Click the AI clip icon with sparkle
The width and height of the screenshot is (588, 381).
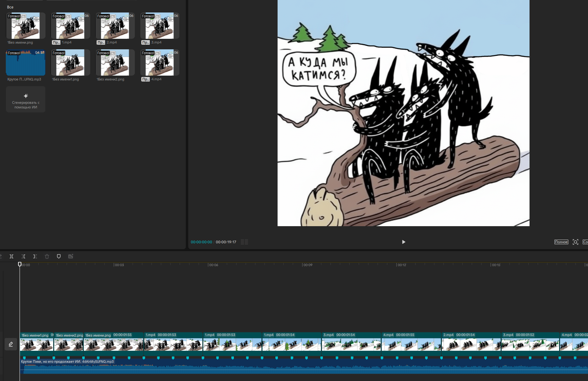coord(71,256)
